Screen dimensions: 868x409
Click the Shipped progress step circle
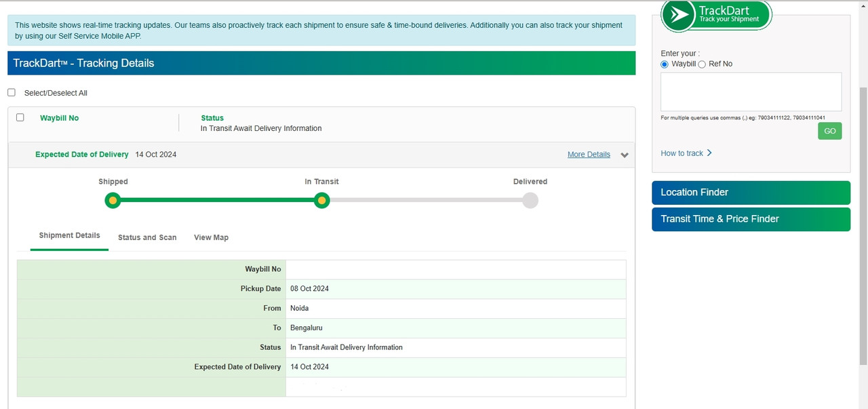pyautogui.click(x=113, y=201)
